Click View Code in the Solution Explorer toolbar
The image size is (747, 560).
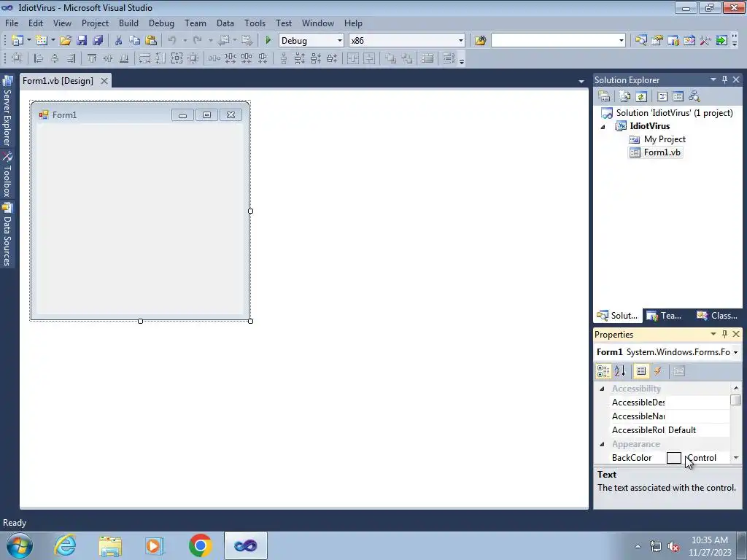[662, 97]
